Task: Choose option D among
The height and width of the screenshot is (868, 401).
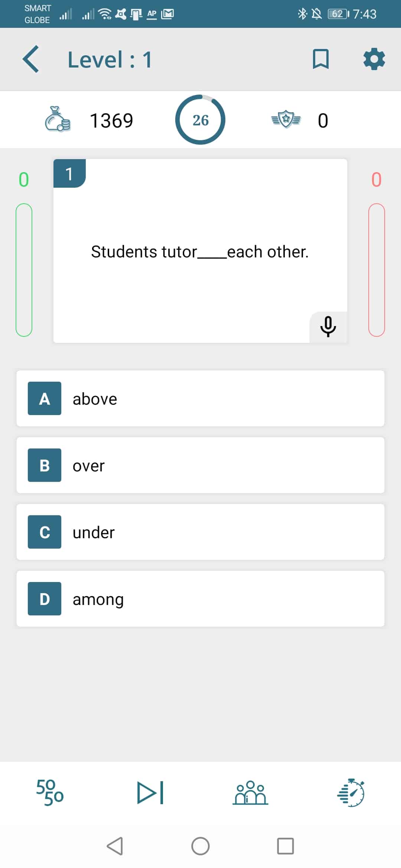Action: tap(200, 599)
